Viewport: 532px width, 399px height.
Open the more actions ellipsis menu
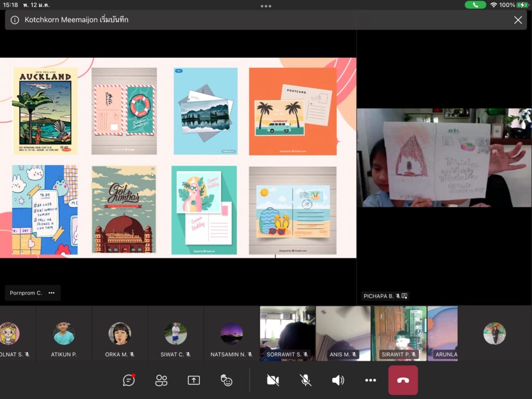coord(370,380)
